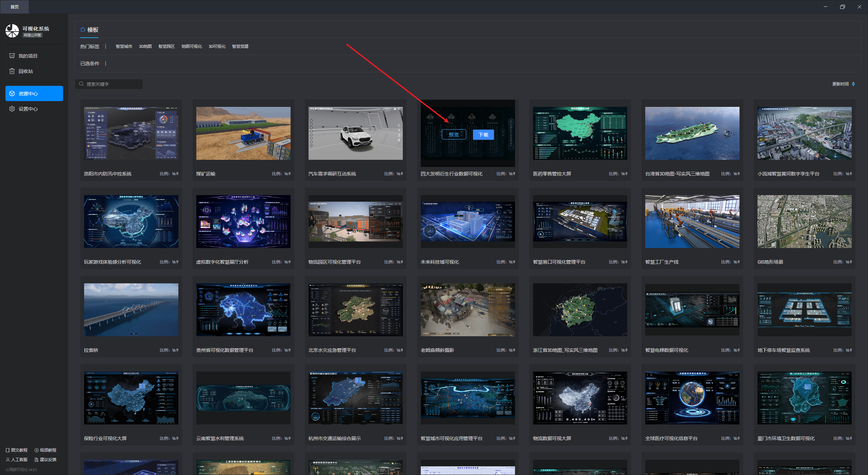This screenshot has width=868, height=475.
Task: Switch to the 首页 tab
Action: (x=15, y=7)
